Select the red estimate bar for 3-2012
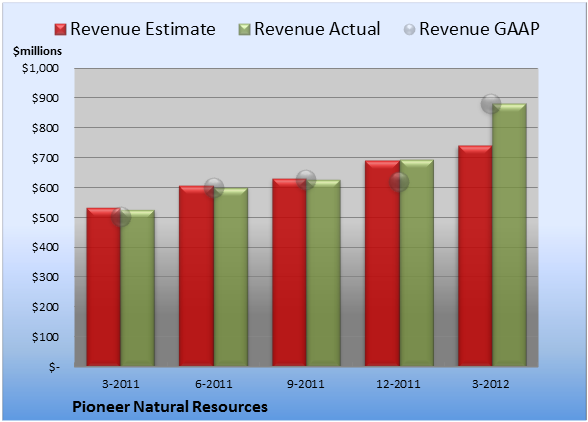Viewport: 588px width, 422px height. pyautogui.click(x=475, y=256)
